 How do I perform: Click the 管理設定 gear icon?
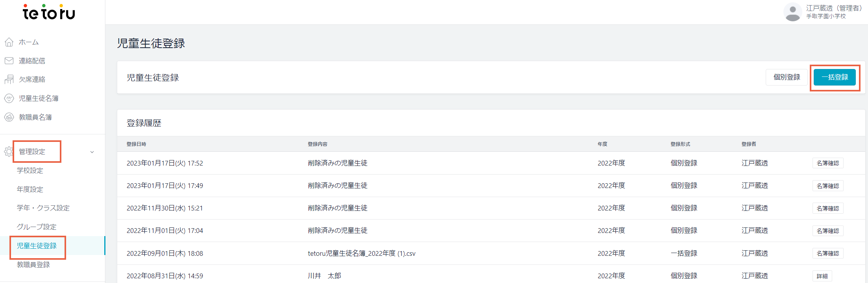(8, 152)
